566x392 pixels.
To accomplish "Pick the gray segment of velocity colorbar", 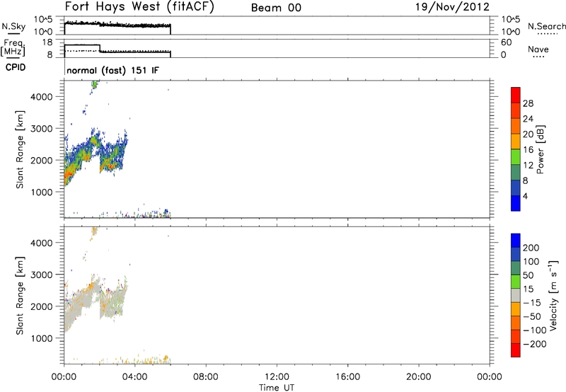I will [x=516, y=295].
